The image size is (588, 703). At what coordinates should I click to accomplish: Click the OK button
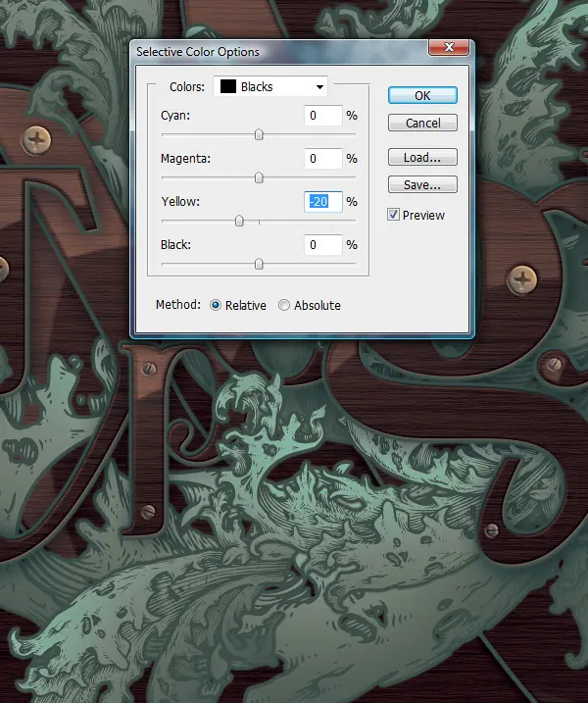click(x=422, y=95)
